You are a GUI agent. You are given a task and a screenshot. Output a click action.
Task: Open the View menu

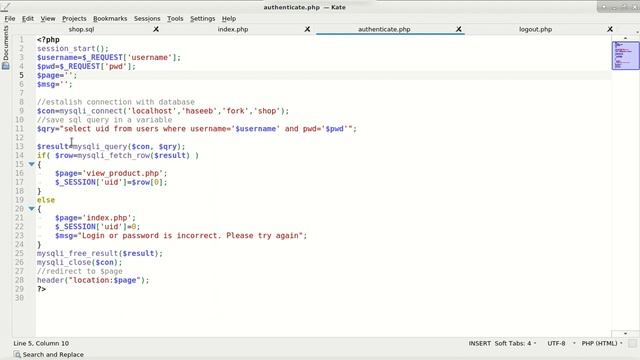[x=48, y=19]
